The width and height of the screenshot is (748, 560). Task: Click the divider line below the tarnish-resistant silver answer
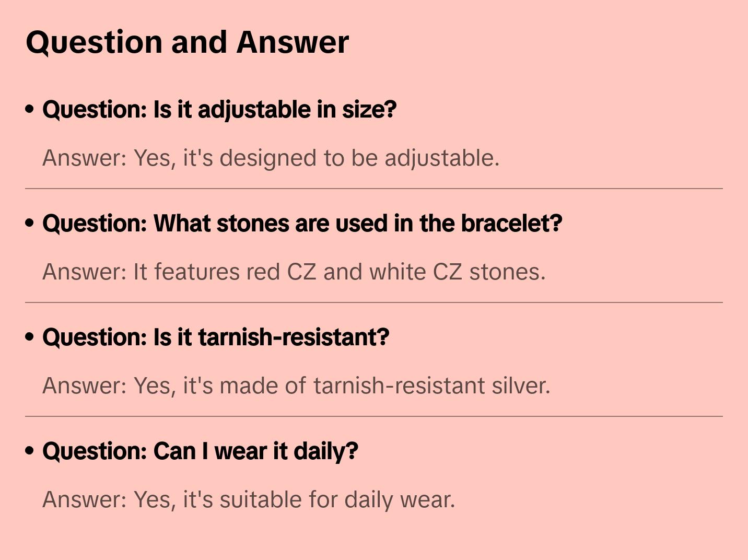pos(374,416)
